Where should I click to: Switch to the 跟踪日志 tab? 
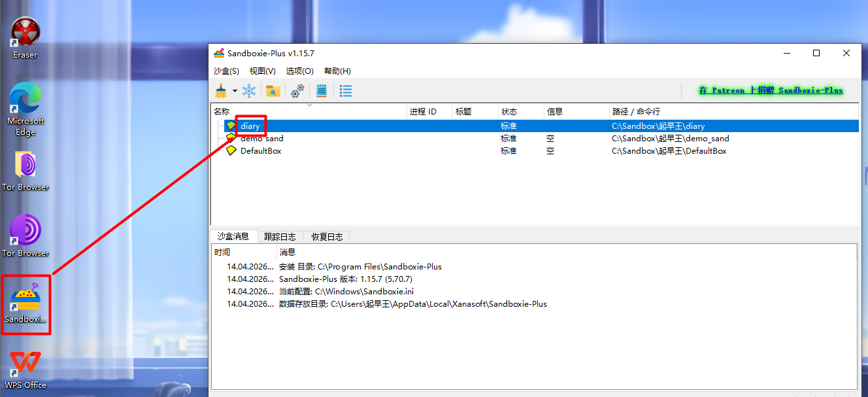click(280, 237)
